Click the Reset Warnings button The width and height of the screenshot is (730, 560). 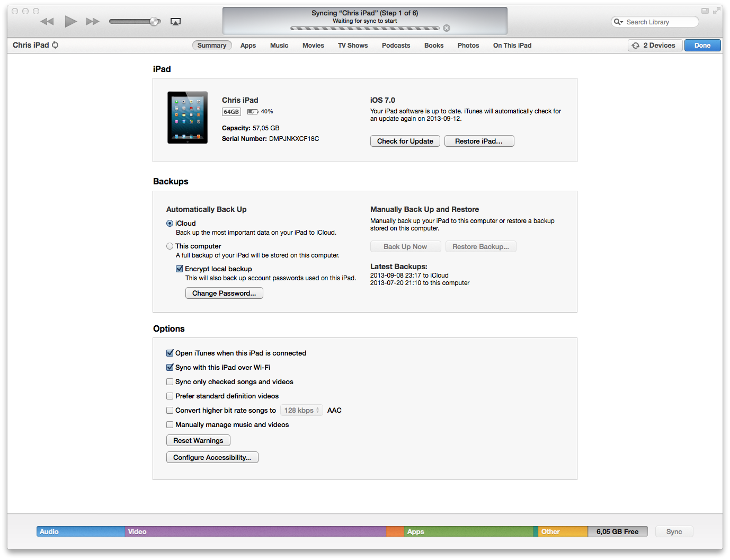pyautogui.click(x=198, y=440)
